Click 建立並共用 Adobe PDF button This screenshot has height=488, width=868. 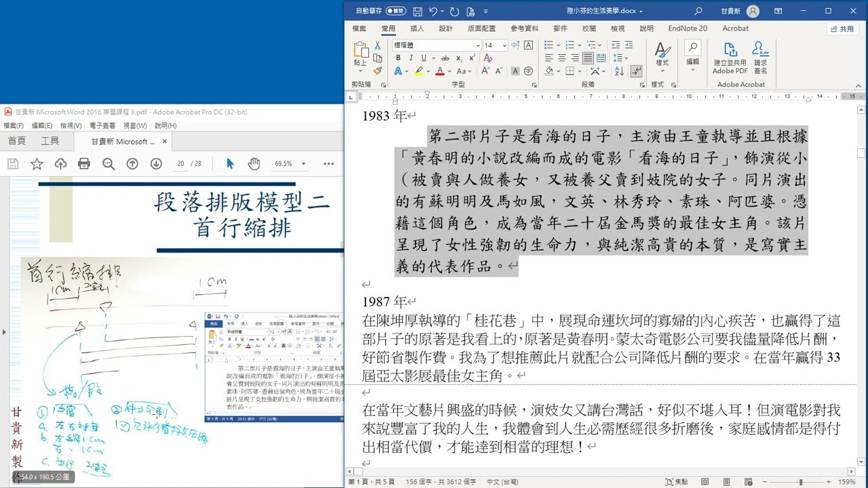730,58
